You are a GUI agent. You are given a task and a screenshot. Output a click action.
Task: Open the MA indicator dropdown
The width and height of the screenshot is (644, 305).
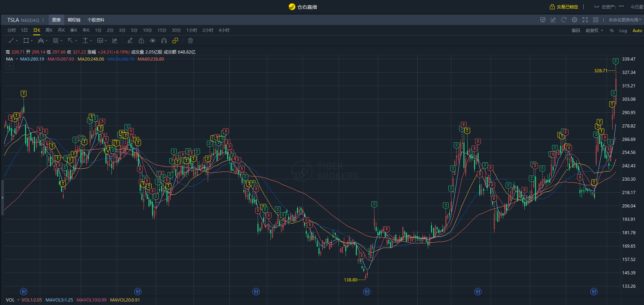tap(17, 59)
